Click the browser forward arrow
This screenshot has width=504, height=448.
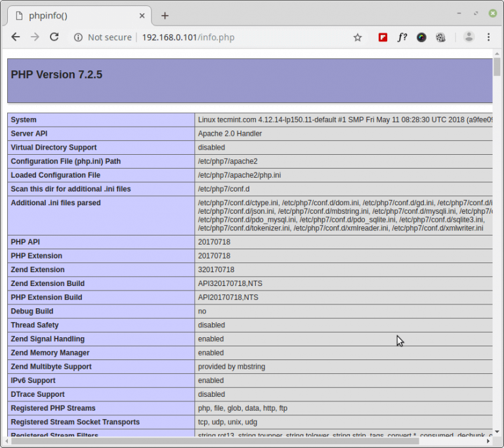35,37
